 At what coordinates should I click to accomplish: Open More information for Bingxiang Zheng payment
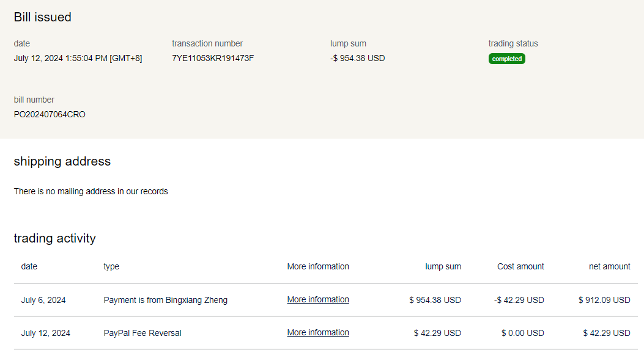[x=318, y=300]
